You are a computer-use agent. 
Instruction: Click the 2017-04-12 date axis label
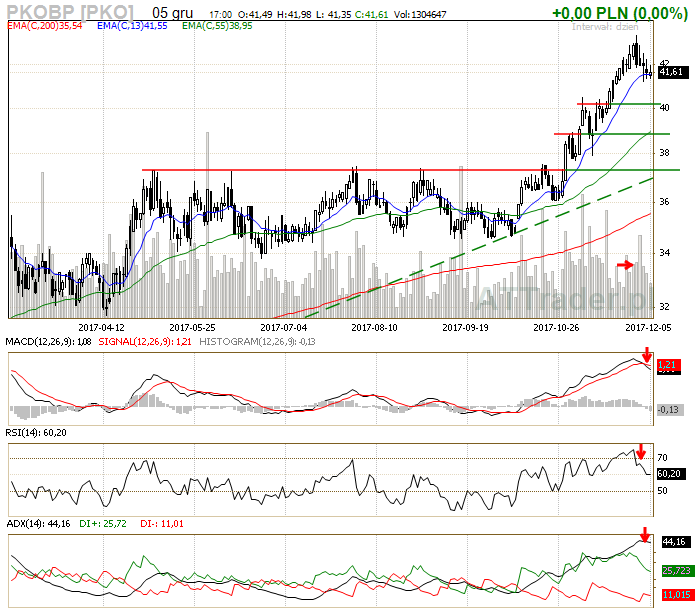pos(101,328)
